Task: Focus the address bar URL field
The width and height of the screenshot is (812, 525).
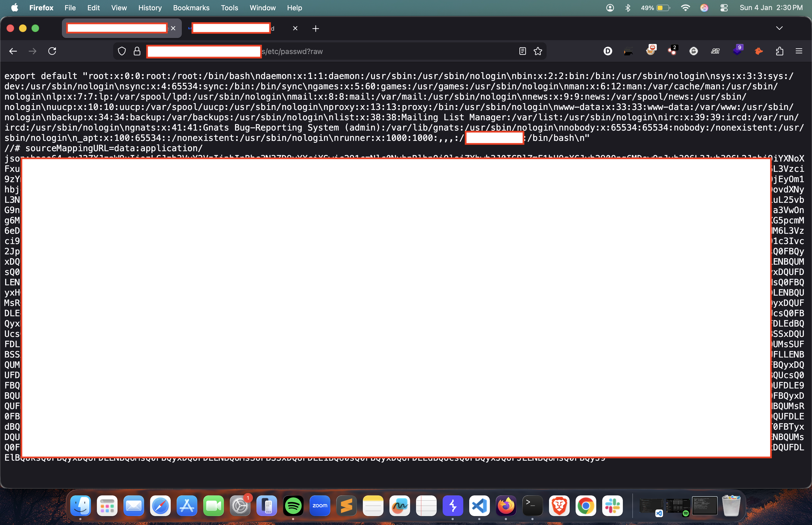Action: tap(330, 51)
